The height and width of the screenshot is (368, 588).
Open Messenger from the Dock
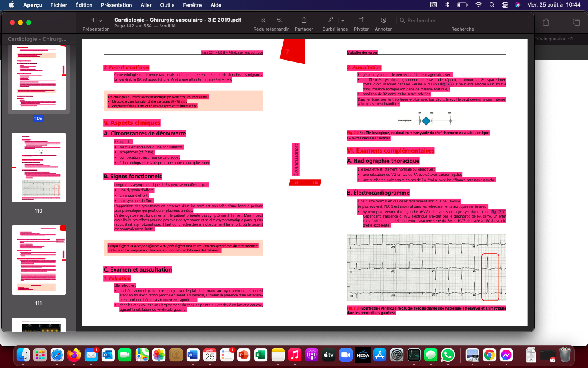(506, 355)
